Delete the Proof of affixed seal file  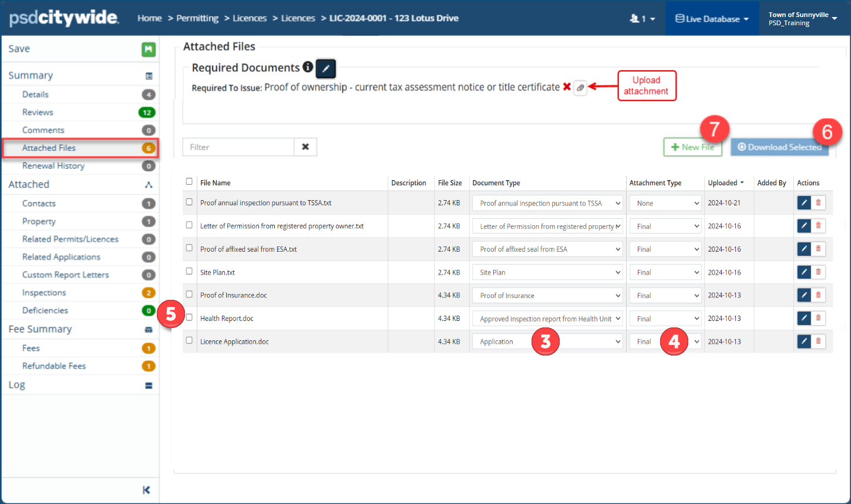point(818,249)
